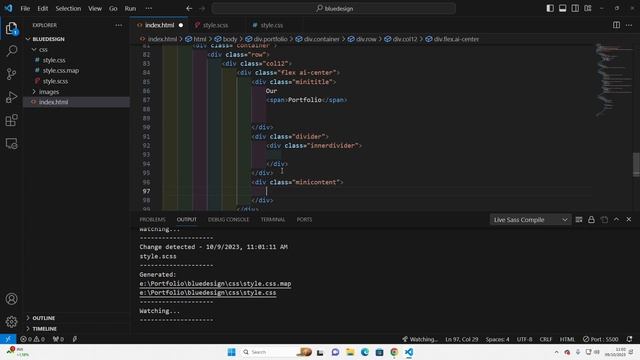Open the Customize Layout icon
The image size is (640, 360).
[x=588, y=8]
